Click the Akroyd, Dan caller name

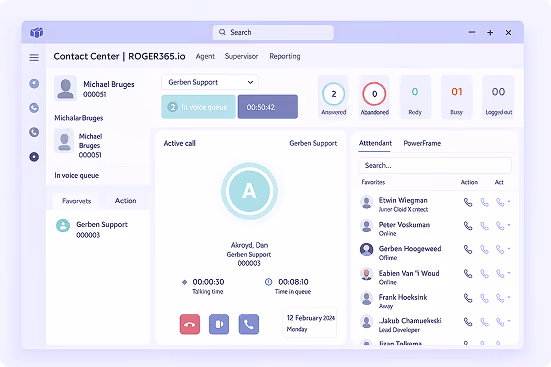pyautogui.click(x=249, y=245)
